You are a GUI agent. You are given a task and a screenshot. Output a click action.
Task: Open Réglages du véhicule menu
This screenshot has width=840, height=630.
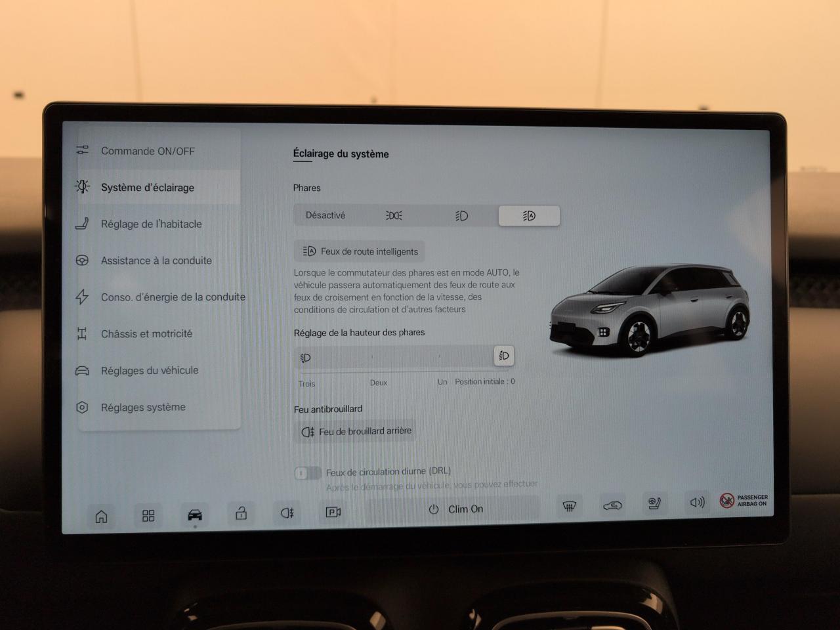coord(157,370)
